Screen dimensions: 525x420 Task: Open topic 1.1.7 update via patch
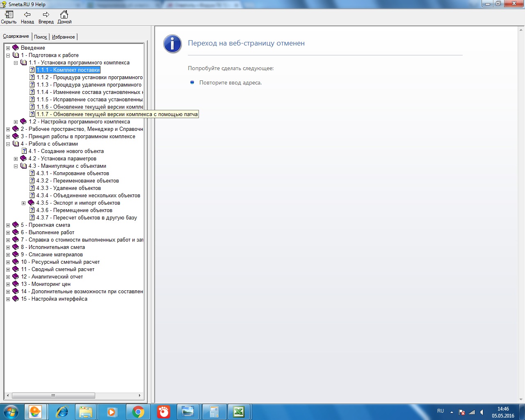pyautogui.click(x=117, y=114)
